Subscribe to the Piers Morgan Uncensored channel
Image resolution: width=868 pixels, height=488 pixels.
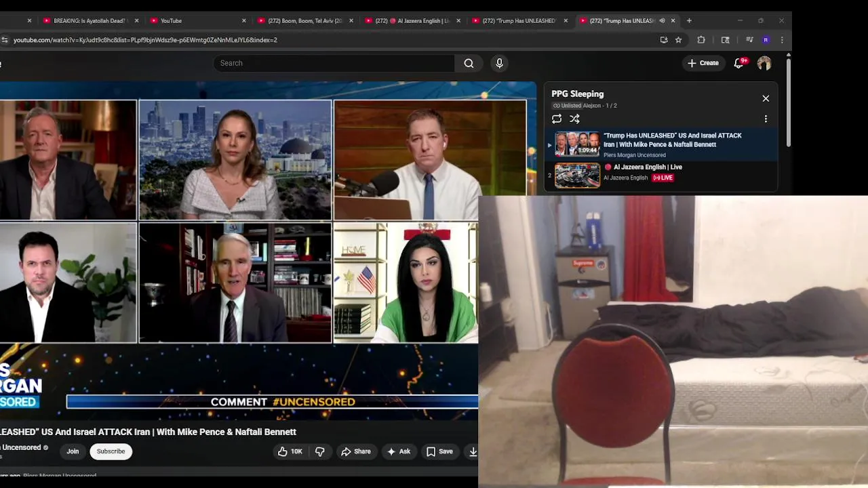(x=111, y=451)
